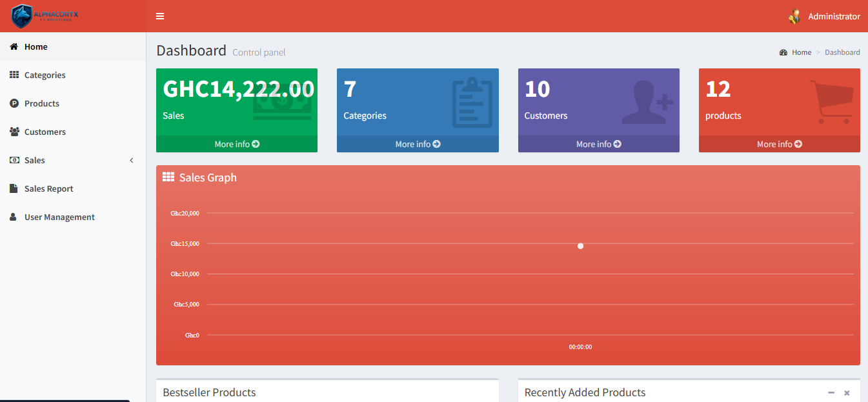
Task: Click the GHC14,222.00 sales total
Action: (x=239, y=88)
